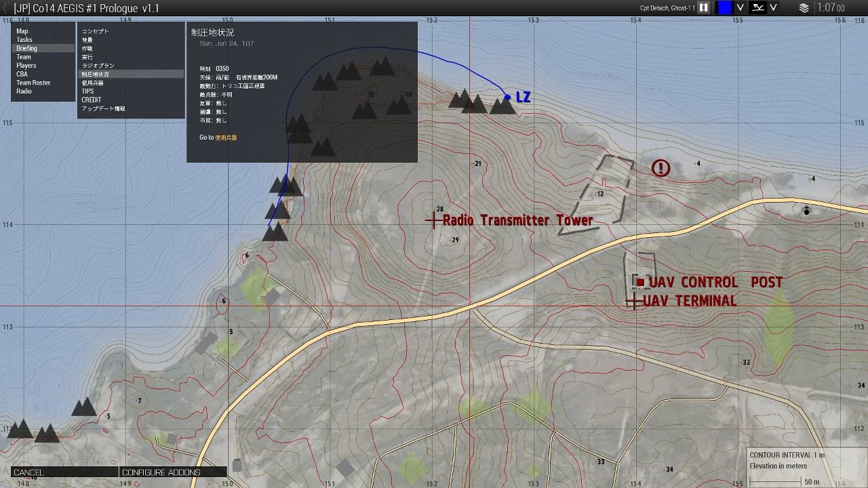This screenshot has width=868, height=488.
Task: Select the CREDIT briefing entry
Action: [x=131, y=100]
